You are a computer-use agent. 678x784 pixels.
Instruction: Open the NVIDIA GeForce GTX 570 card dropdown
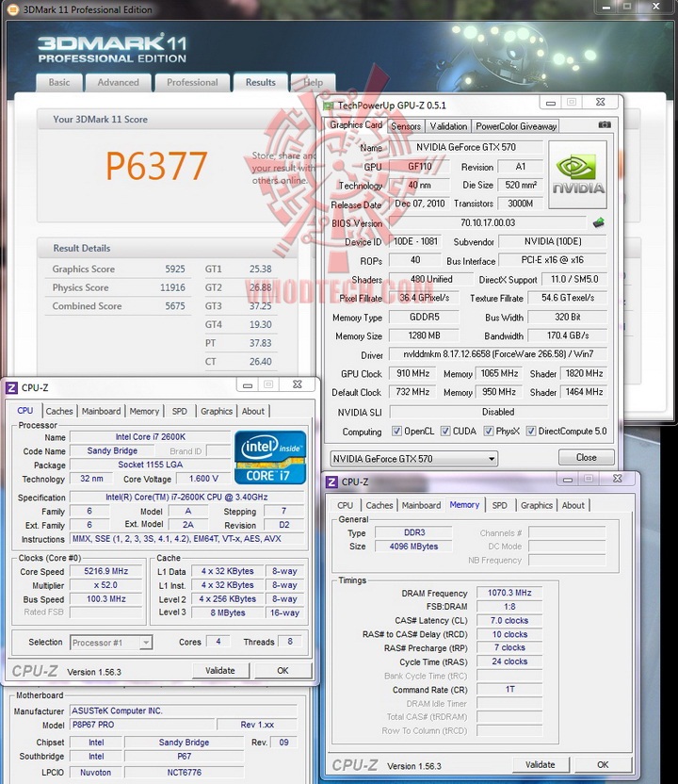coord(413,459)
